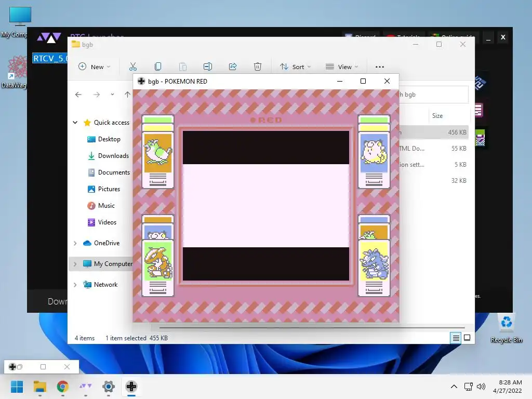
Task: Collapse the Quick access tree node
Action: pos(75,123)
